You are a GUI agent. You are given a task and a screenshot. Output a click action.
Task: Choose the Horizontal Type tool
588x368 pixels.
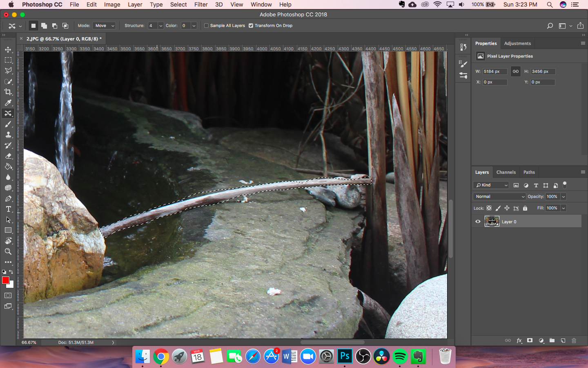(8, 209)
